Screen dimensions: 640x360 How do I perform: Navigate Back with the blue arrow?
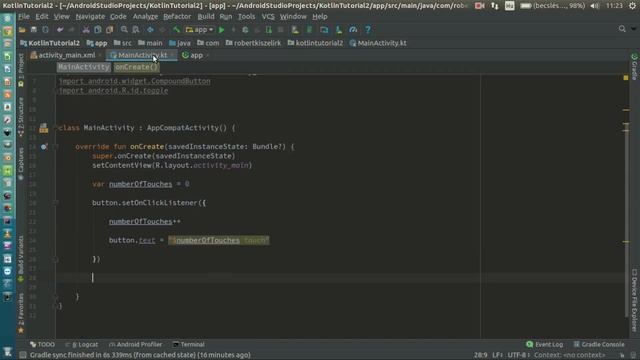click(x=150, y=30)
